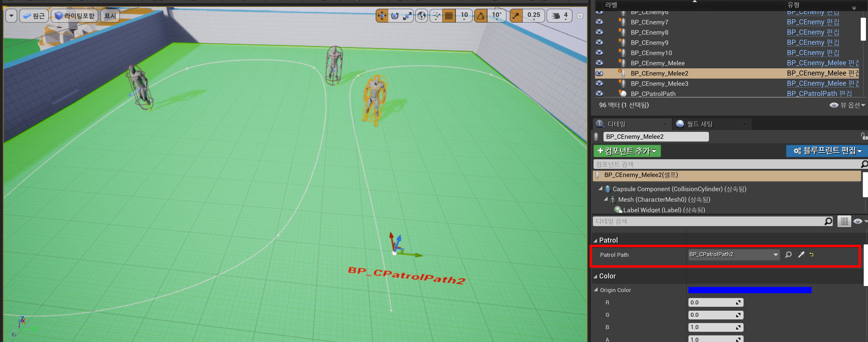The width and height of the screenshot is (868, 342).
Task: Open the grid snap size 10 dropdown
Action: (464, 15)
